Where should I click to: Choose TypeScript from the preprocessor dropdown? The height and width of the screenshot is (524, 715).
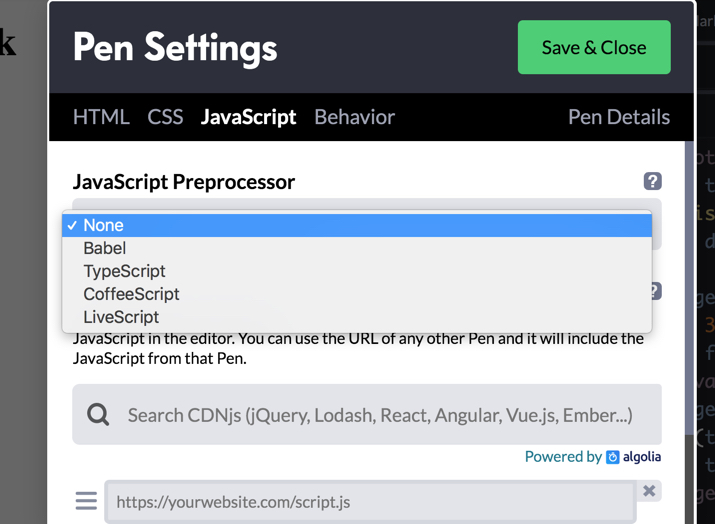click(357, 271)
